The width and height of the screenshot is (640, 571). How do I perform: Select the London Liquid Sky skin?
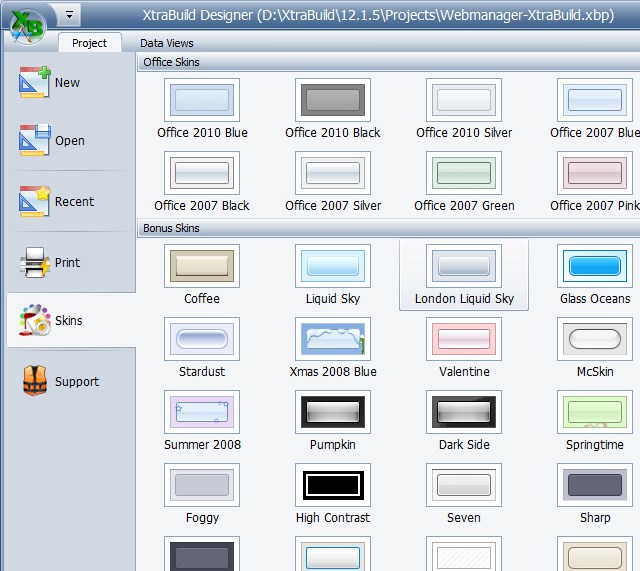464,275
